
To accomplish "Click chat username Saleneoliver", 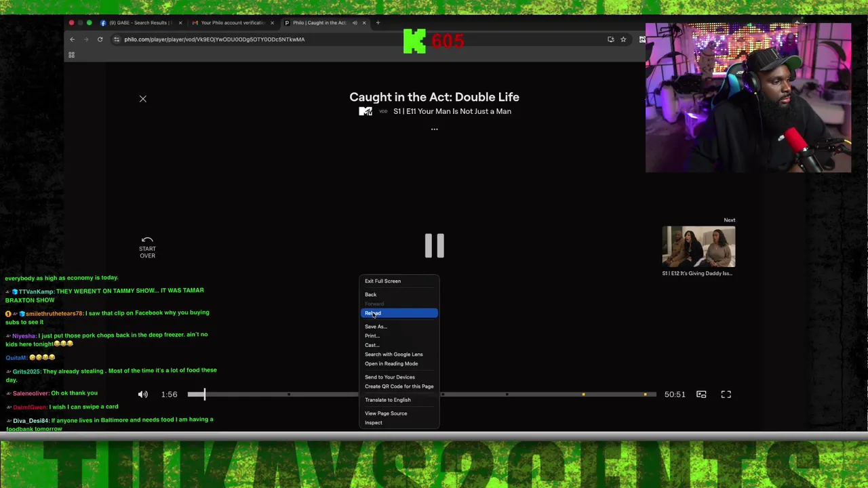I will tap(31, 394).
